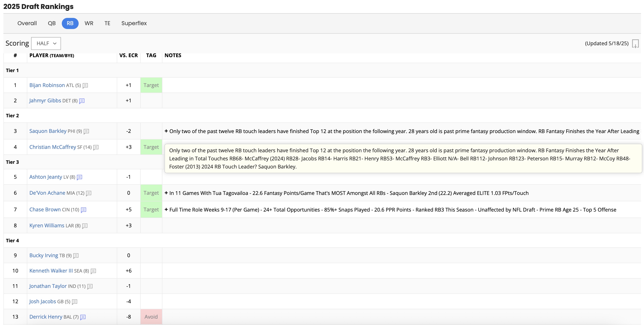Screen dimensions: 644x325
Task: Open note icon next to Saquon Barkley
Action: (x=86, y=131)
